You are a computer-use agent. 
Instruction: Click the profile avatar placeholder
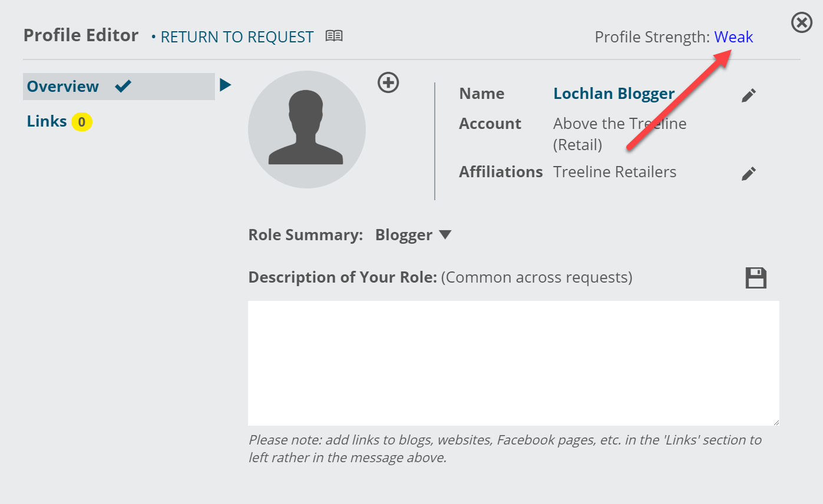pyautogui.click(x=307, y=130)
